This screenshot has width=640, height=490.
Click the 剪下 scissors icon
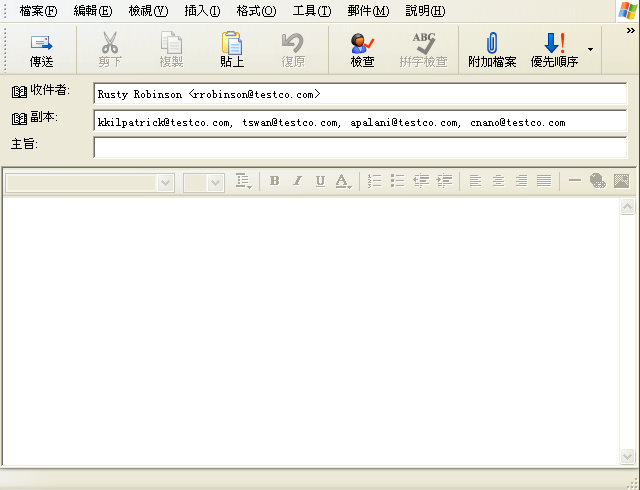coord(110,42)
